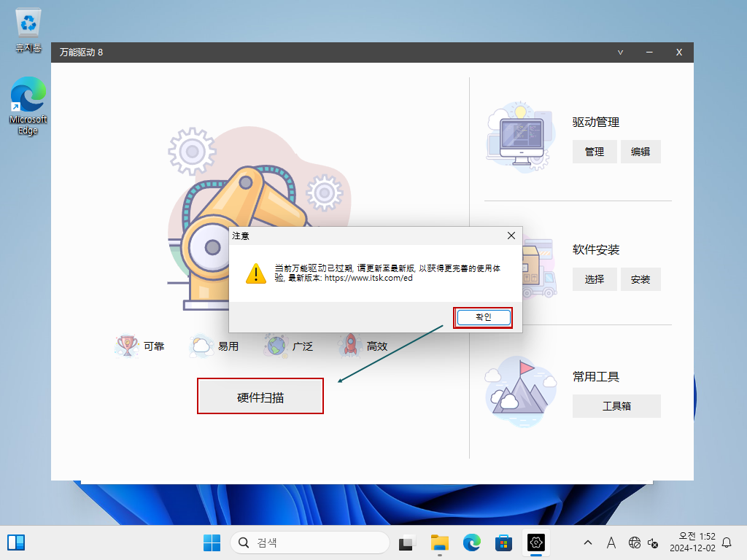Confirm the warning dialog with 확인
Screen dimensions: 747x560
483,317
